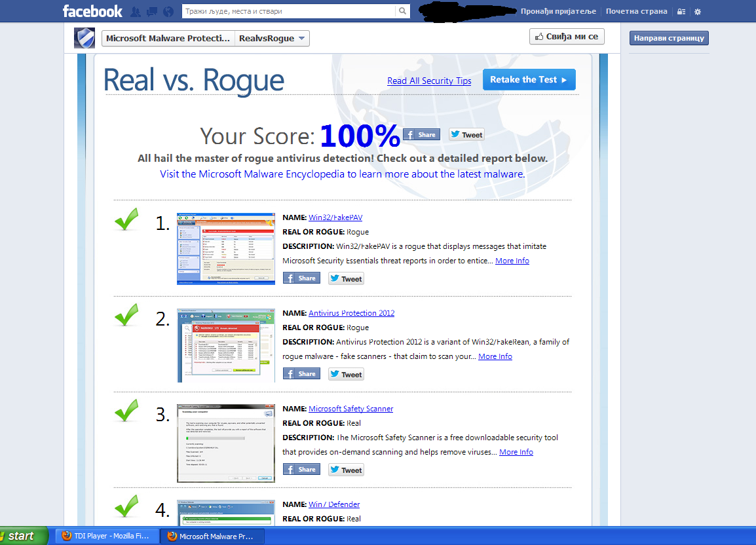The height and width of the screenshot is (545, 756).
Task: Open the Antivirus Protection 2012 link
Action: click(352, 313)
